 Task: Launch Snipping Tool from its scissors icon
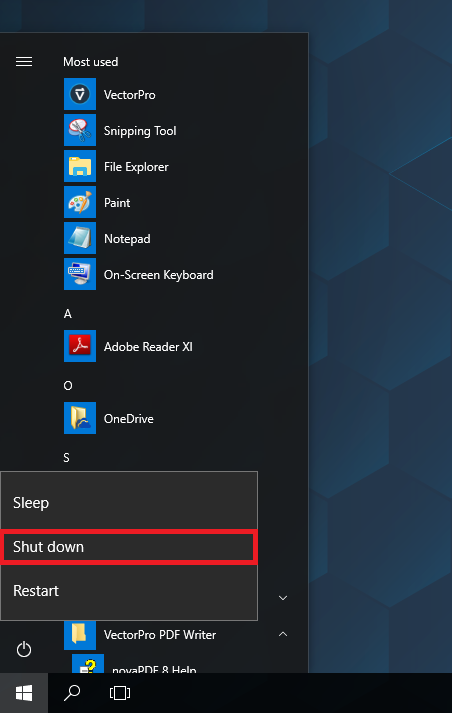click(x=80, y=130)
